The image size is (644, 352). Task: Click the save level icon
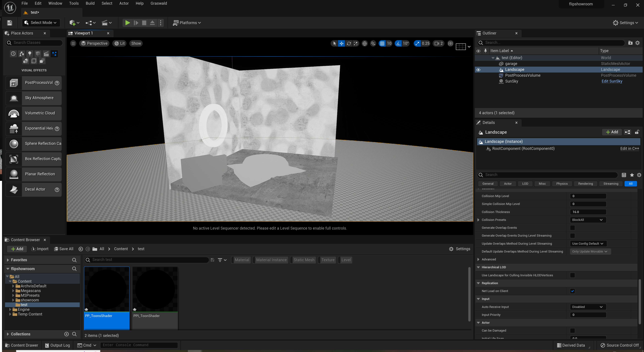[10, 23]
